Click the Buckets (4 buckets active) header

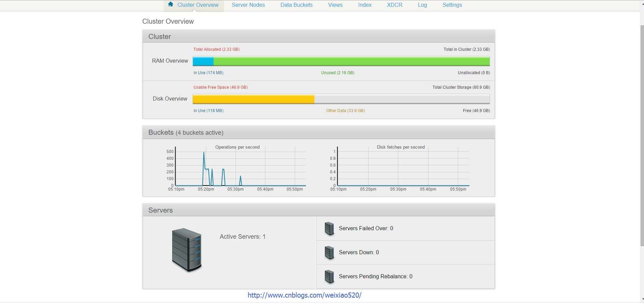click(318, 132)
